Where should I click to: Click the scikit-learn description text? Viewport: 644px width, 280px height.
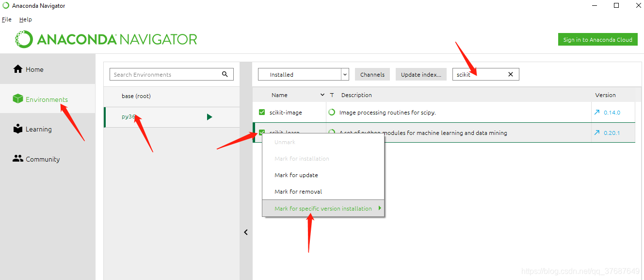coord(423,133)
